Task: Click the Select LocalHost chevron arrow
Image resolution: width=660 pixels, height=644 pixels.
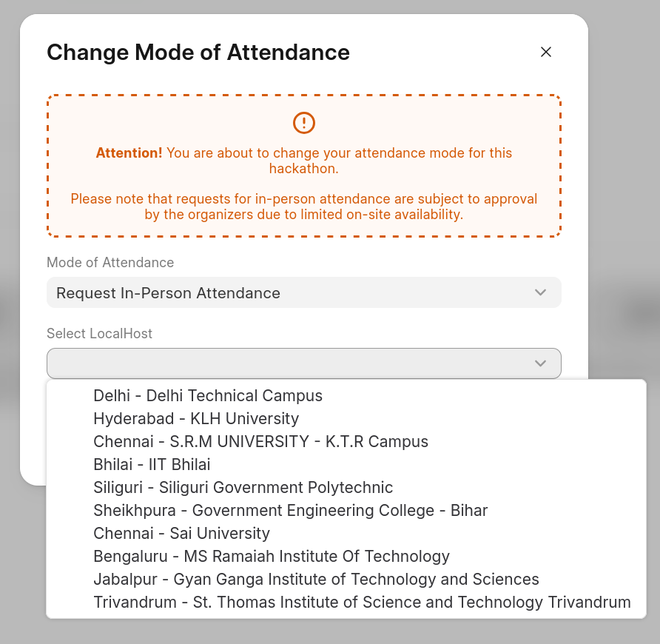Action: [x=540, y=363]
